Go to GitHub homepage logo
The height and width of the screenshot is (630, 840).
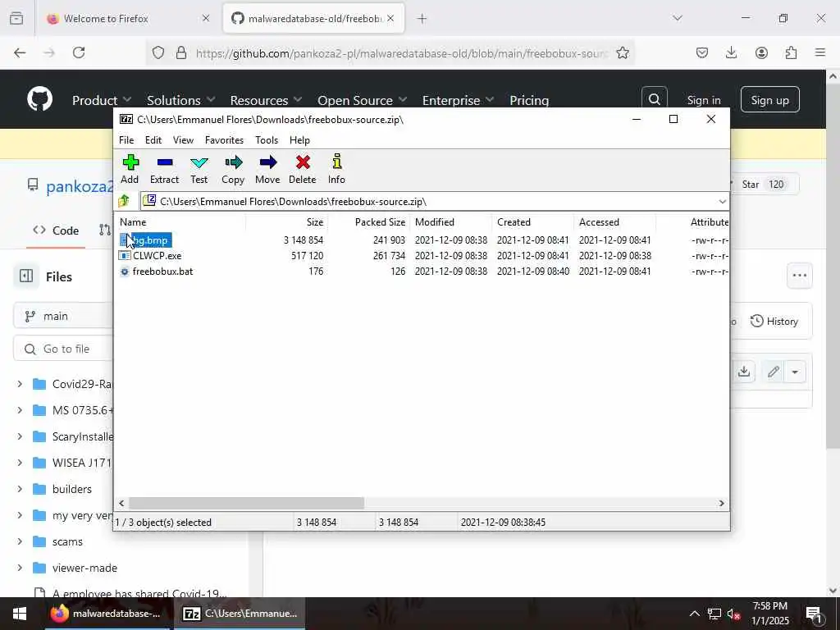click(x=39, y=99)
